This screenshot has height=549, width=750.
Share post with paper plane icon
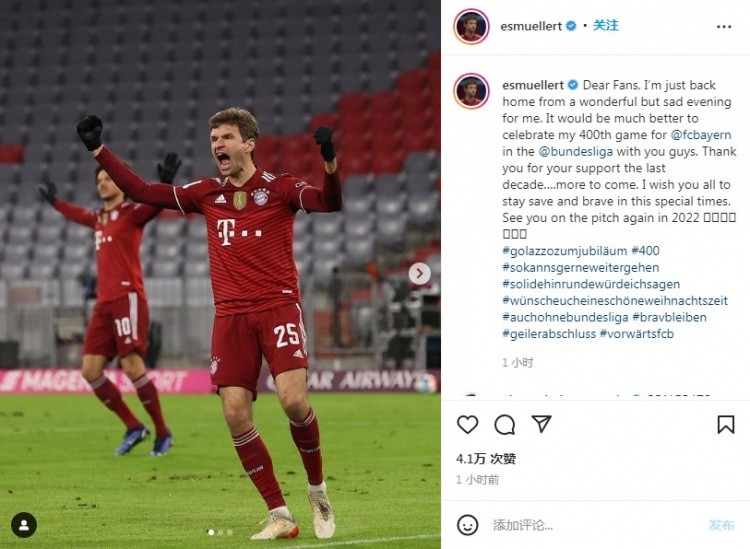tap(541, 424)
